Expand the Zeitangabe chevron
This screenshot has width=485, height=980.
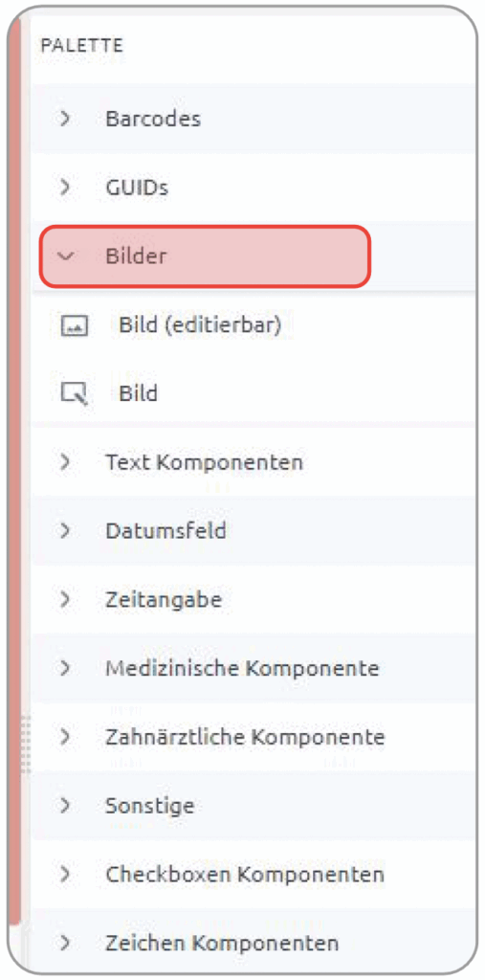coord(64,600)
